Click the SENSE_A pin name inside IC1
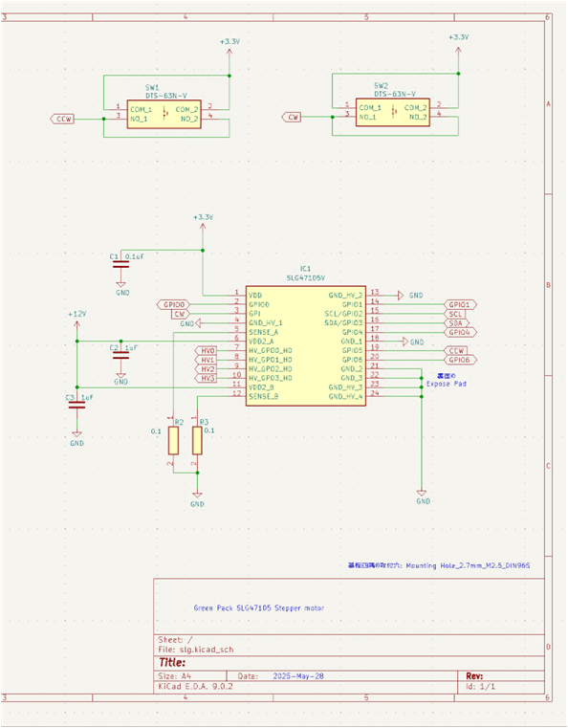 264,332
